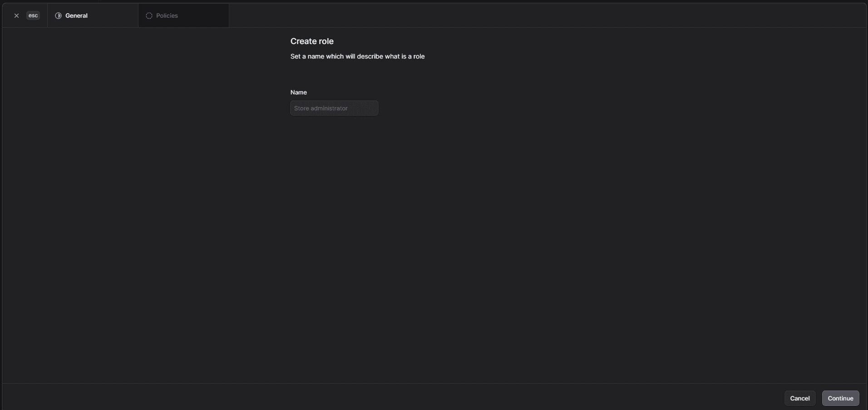Click the half-filled progress circle beside General
Viewport: 868px width, 410px height.
click(x=59, y=15)
